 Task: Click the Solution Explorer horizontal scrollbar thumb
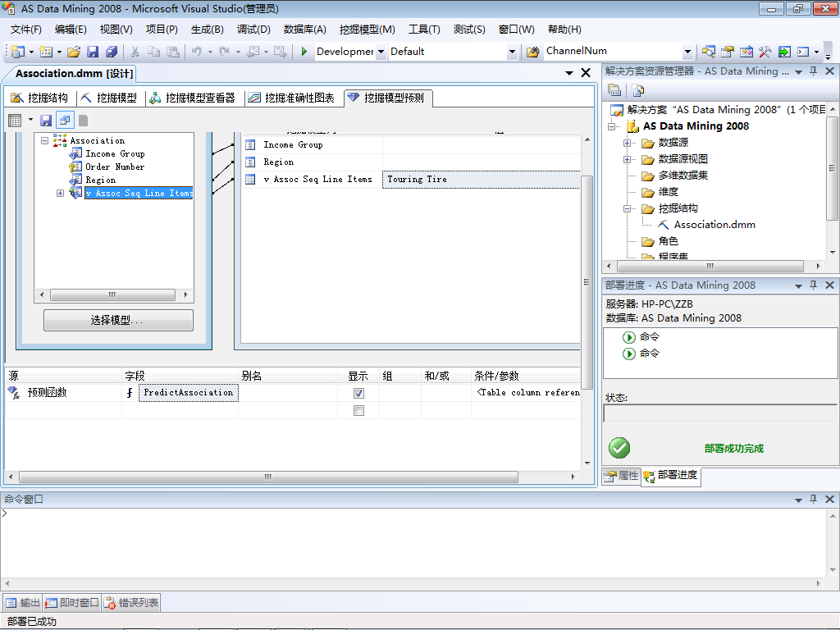pos(710,266)
